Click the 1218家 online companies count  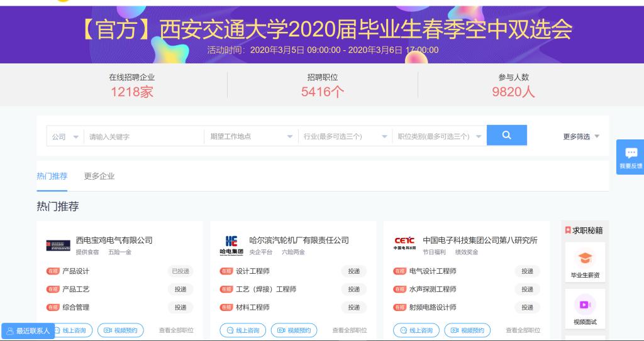132,92
